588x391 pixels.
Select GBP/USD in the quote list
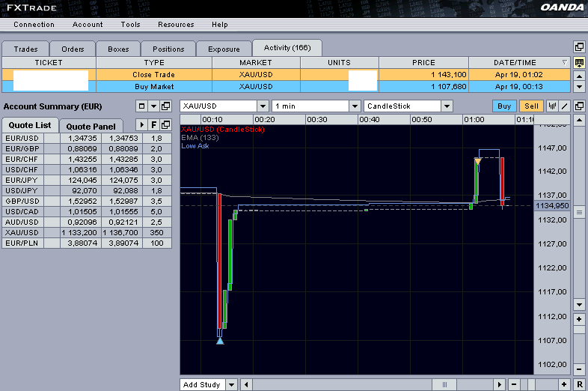point(87,201)
